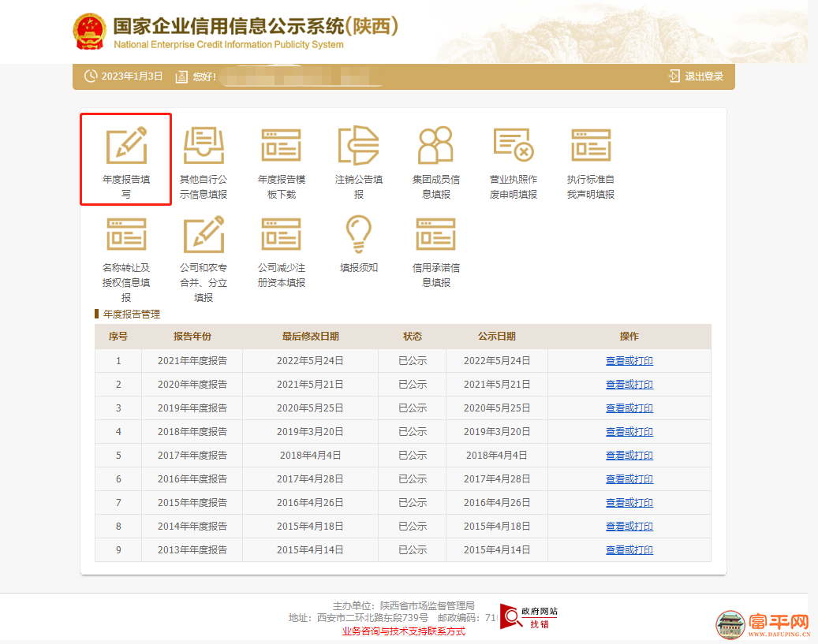Open 公司减少注册资本填报 icon
The image size is (818, 644).
pyautogui.click(x=281, y=234)
